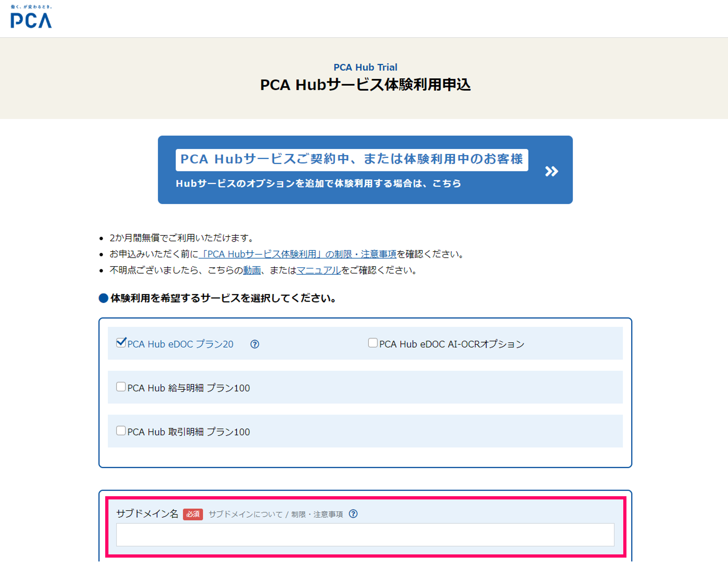Check PCA Hub eDOC AI-OCRオプション
Screen dimensions: 728x567
pyautogui.click(x=372, y=343)
